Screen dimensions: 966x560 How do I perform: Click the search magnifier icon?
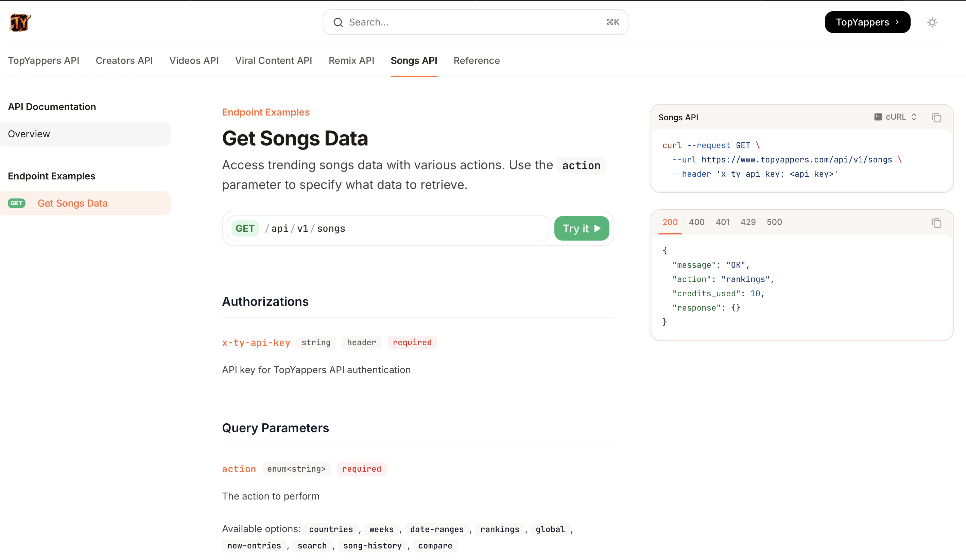338,22
